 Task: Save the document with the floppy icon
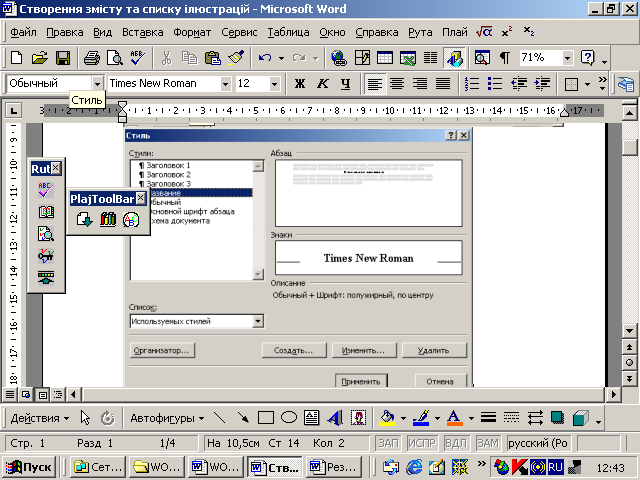63,58
